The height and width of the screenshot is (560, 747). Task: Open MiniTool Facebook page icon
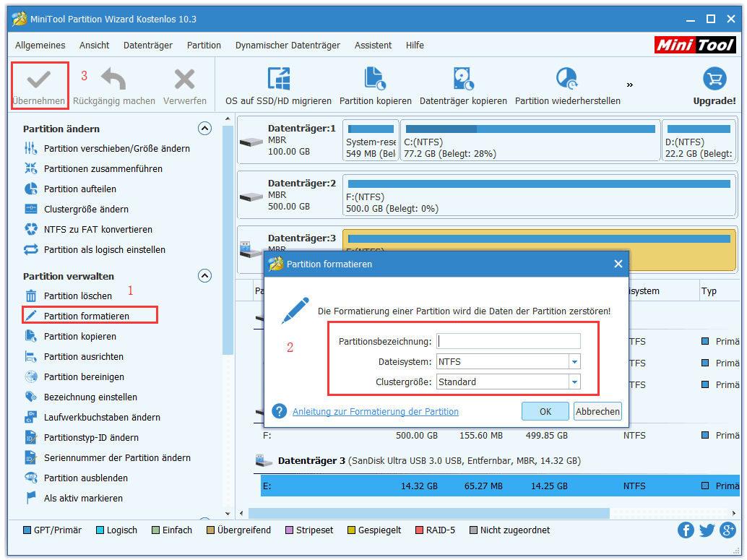[x=686, y=530]
